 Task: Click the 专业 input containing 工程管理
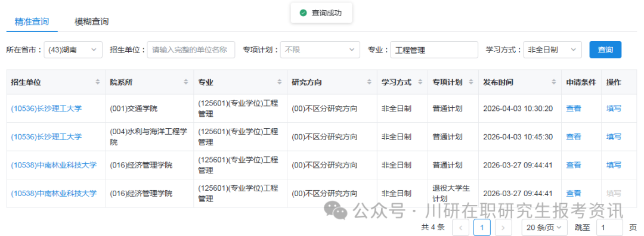click(434, 49)
